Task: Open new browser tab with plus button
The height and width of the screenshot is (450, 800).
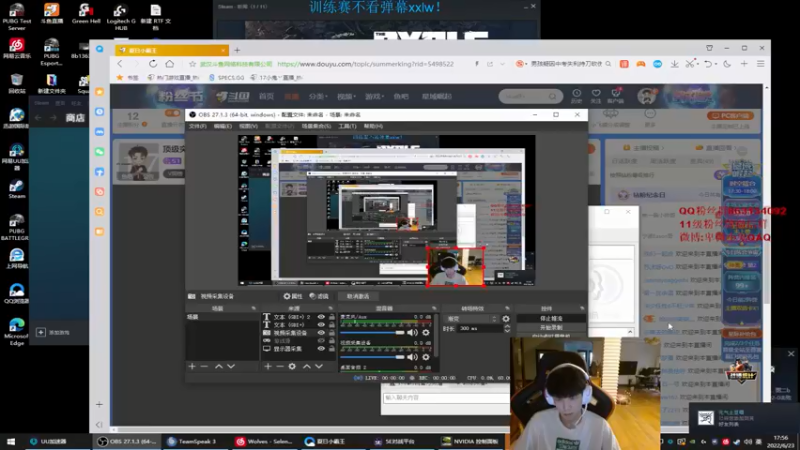Action: click(x=237, y=50)
